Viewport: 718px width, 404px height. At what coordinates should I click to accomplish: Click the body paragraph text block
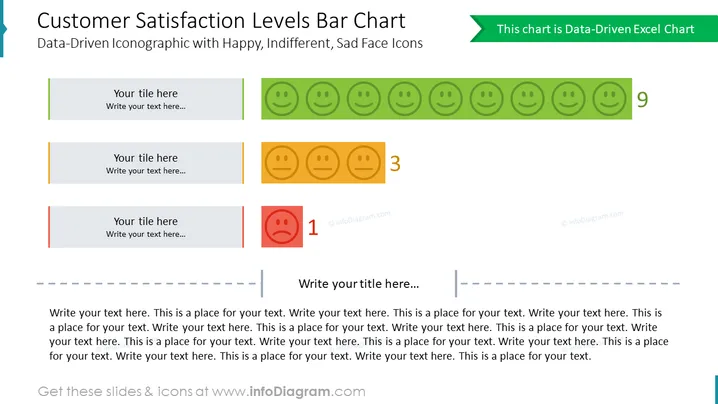359,334
